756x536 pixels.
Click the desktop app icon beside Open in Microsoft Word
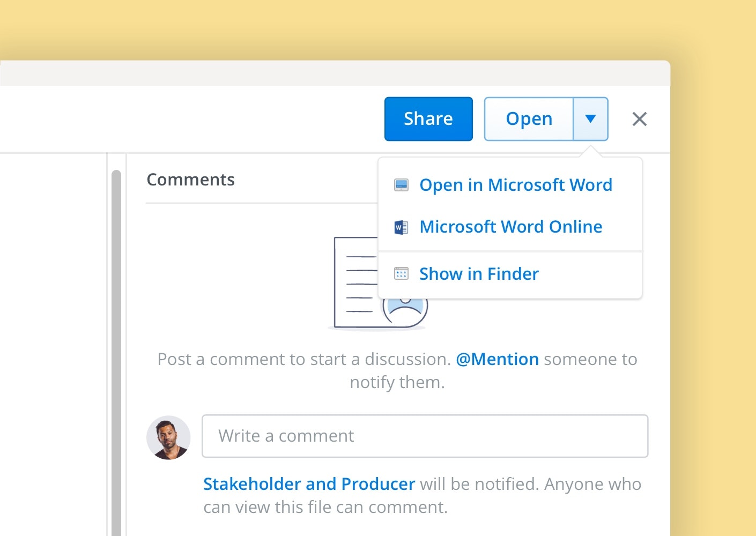(x=401, y=185)
